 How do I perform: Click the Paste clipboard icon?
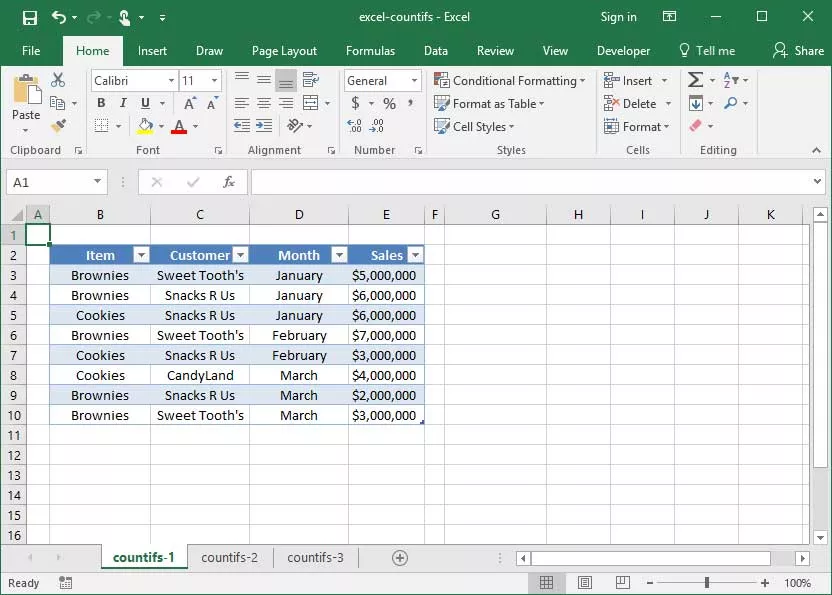pos(26,89)
